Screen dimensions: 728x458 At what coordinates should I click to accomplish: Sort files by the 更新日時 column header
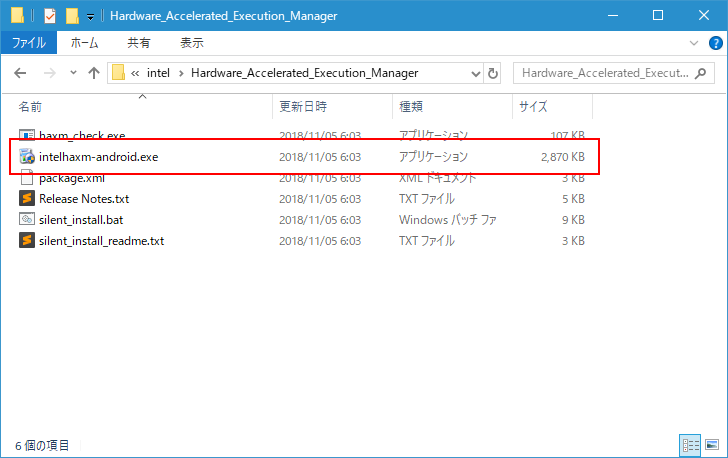[x=303, y=106]
